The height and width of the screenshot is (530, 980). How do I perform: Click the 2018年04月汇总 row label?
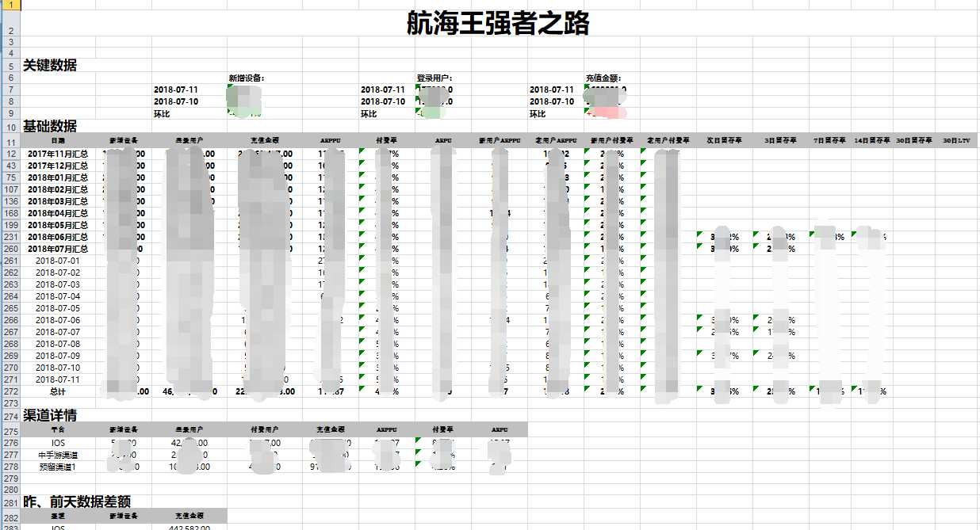pyautogui.click(x=58, y=213)
